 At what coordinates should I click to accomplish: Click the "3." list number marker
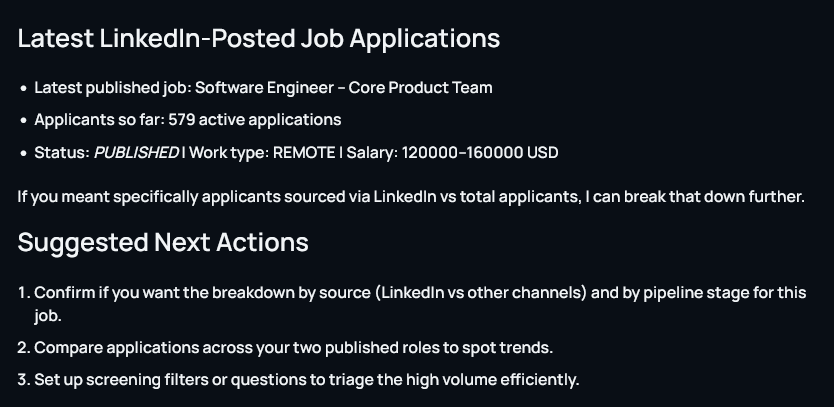tap(24, 380)
